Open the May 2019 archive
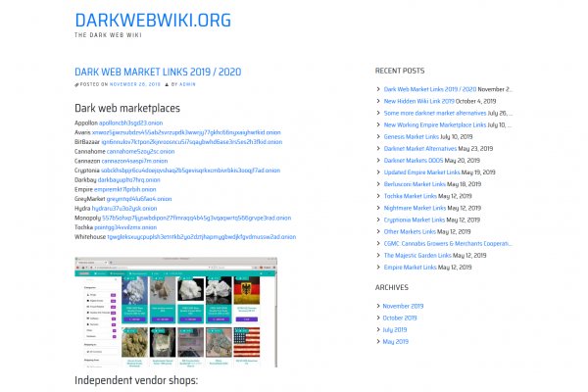The width and height of the screenshot is (588, 392). [395, 342]
